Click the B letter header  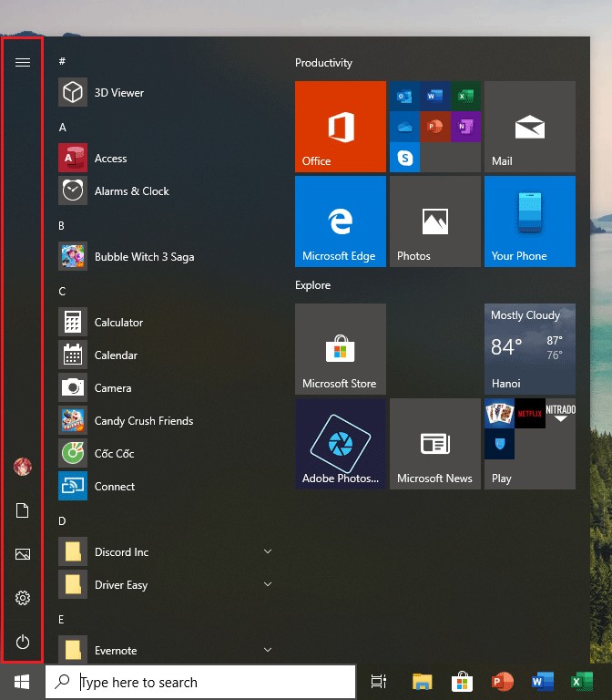pos(62,226)
